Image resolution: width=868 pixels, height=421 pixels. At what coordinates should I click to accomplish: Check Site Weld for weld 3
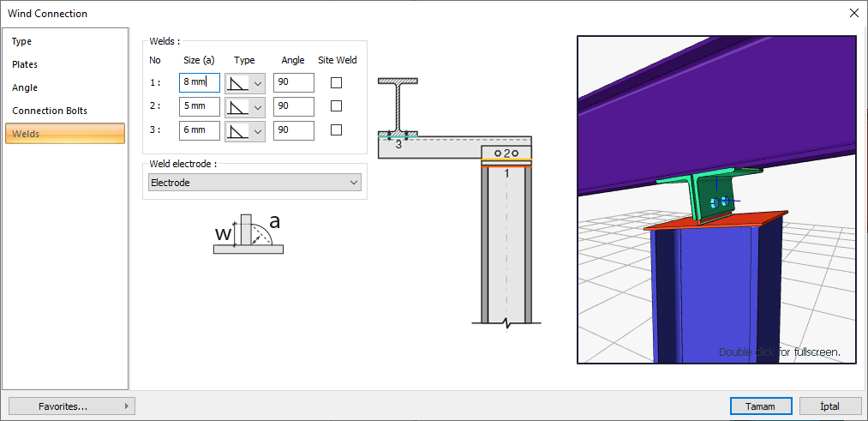click(337, 130)
